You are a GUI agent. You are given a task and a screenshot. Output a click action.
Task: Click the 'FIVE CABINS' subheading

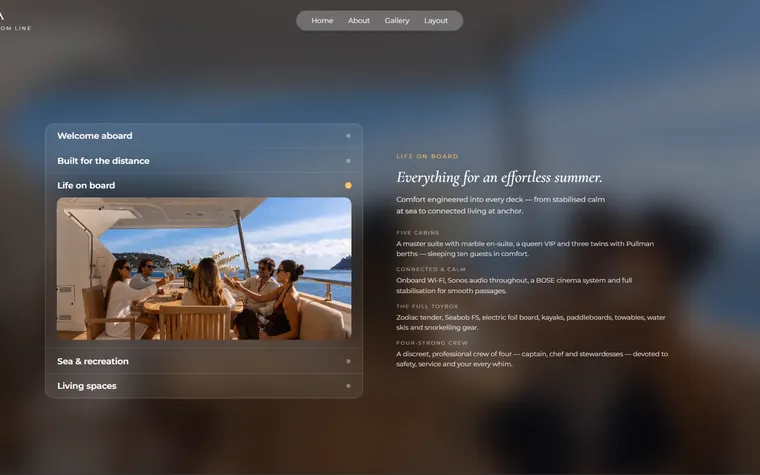(x=417, y=233)
